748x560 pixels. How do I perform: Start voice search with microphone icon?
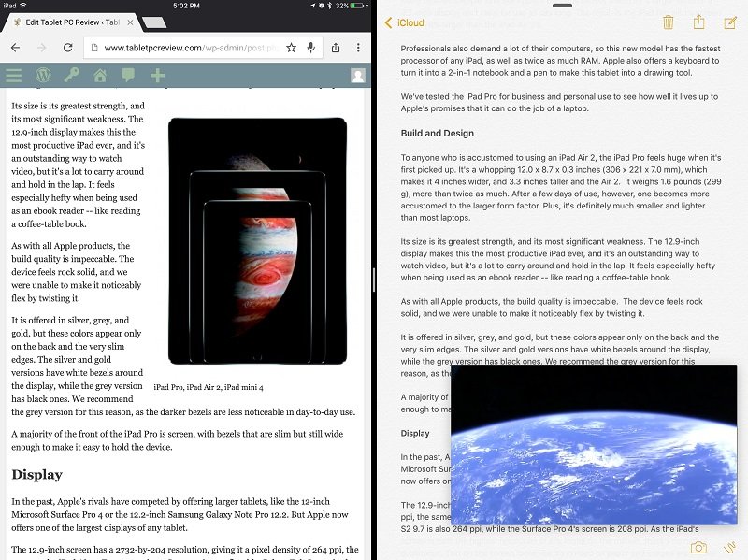tap(311, 48)
